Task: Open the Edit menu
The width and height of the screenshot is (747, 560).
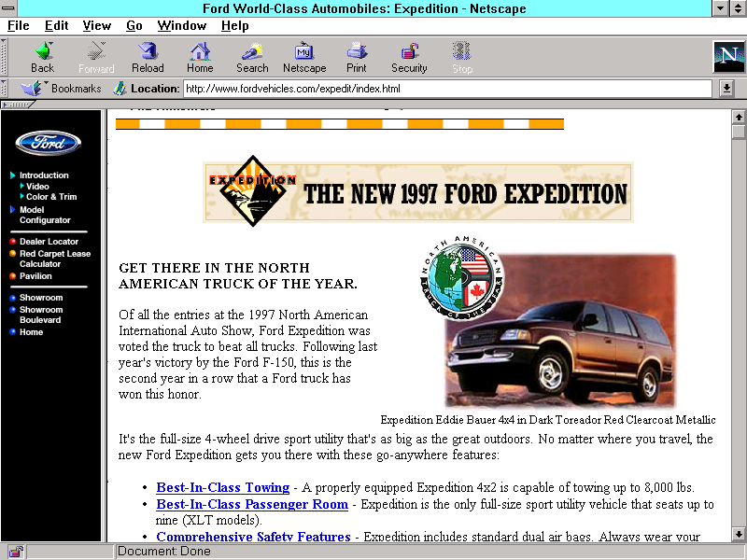Action: (56, 26)
